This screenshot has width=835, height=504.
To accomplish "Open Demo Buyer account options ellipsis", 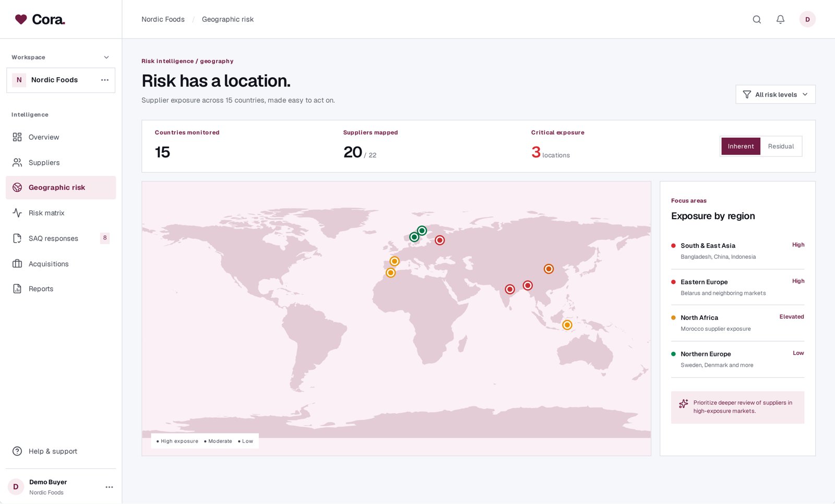I will (109, 487).
